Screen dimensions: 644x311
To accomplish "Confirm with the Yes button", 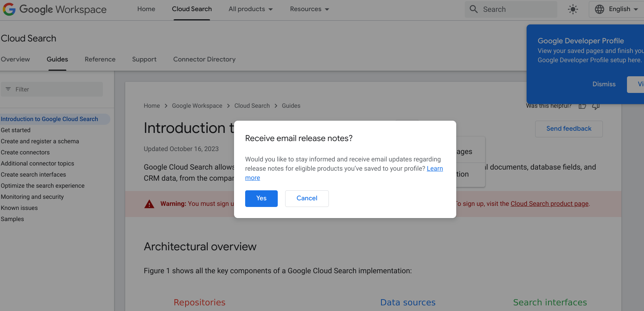I will coord(261,198).
